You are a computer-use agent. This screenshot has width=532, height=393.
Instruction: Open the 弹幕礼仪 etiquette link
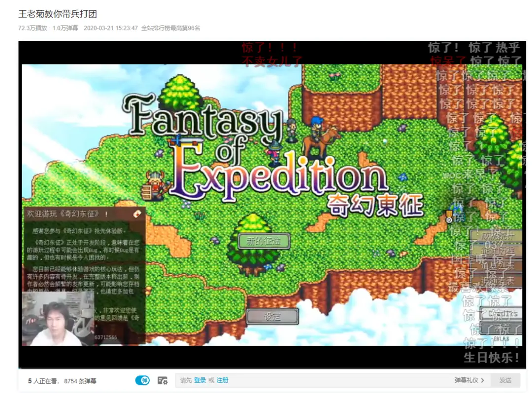(x=466, y=380)
